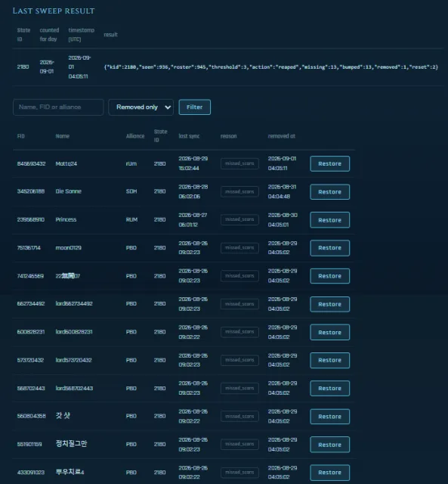Select FID 751361714 cell
This screenshot has height=484, width=448.
click(29, 248)
